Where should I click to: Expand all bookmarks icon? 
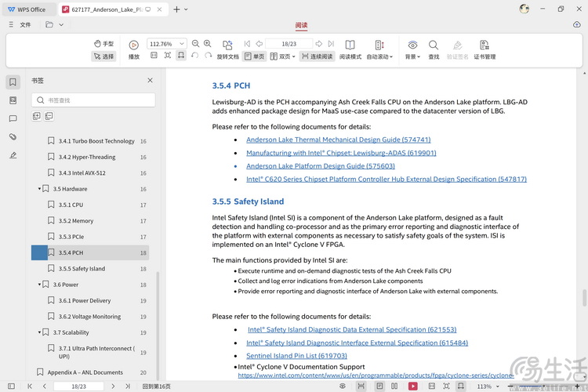point(36,116)
